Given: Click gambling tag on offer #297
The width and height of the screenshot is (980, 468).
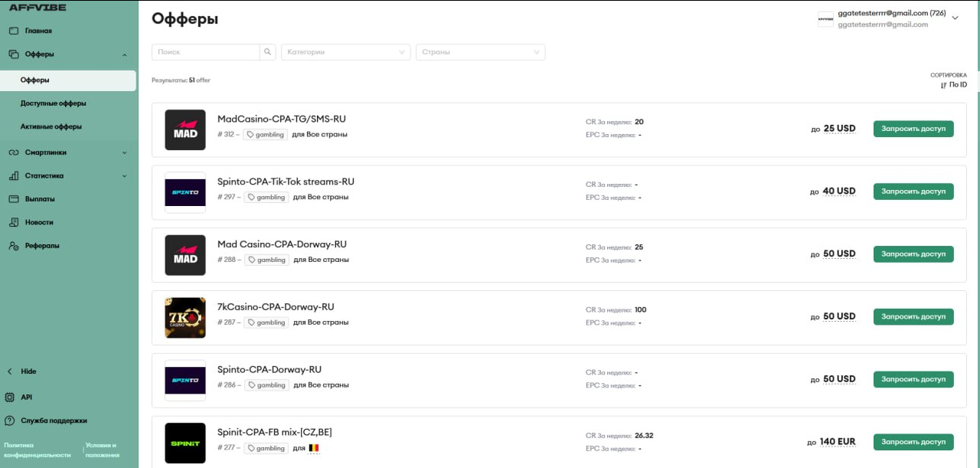Looking at the screenshot, I should pos(266,198).
